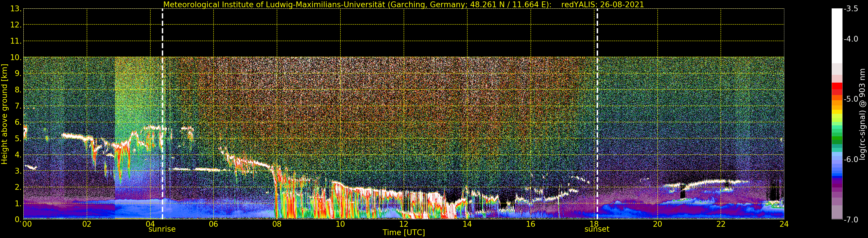Click the 'Time [UTC]' axis label
This screenshot has height=238, width=868.
(x=404, y=233)
